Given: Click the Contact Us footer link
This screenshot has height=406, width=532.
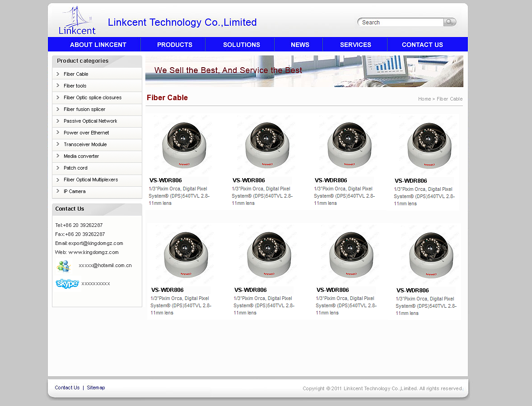Looking at the screenshot, I should (x=67, y=388).
